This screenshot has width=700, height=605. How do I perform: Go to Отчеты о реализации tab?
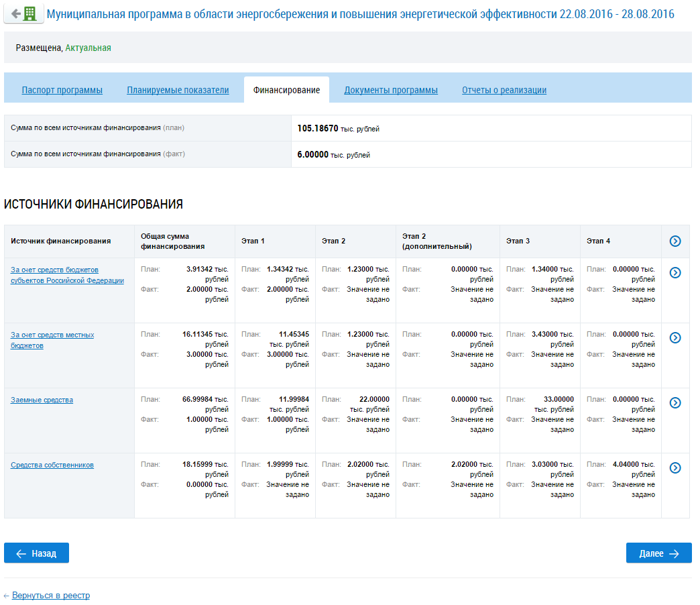click(x=504, y=90)
